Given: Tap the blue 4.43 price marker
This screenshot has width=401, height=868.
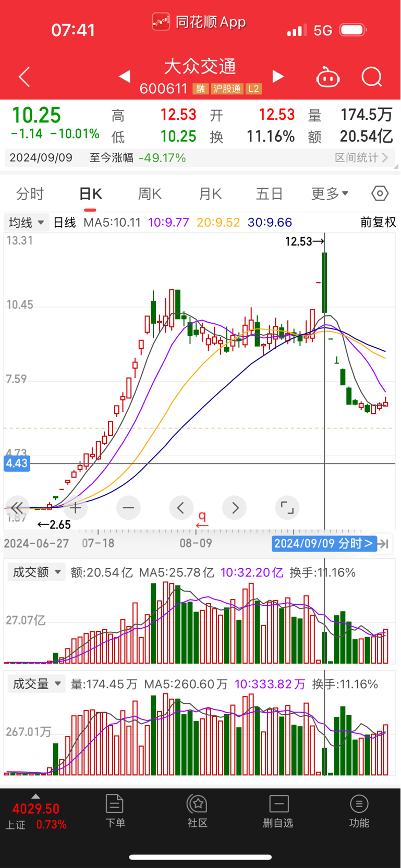Looking at the screenshot, I should pos(17,463).
